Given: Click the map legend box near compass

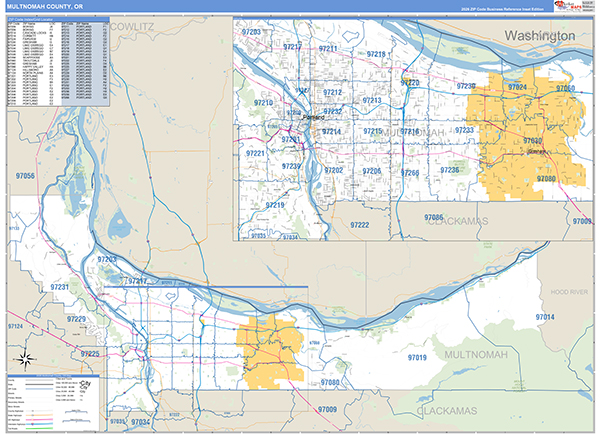Looking at the screenshot, I should click(x=53, y=403).
